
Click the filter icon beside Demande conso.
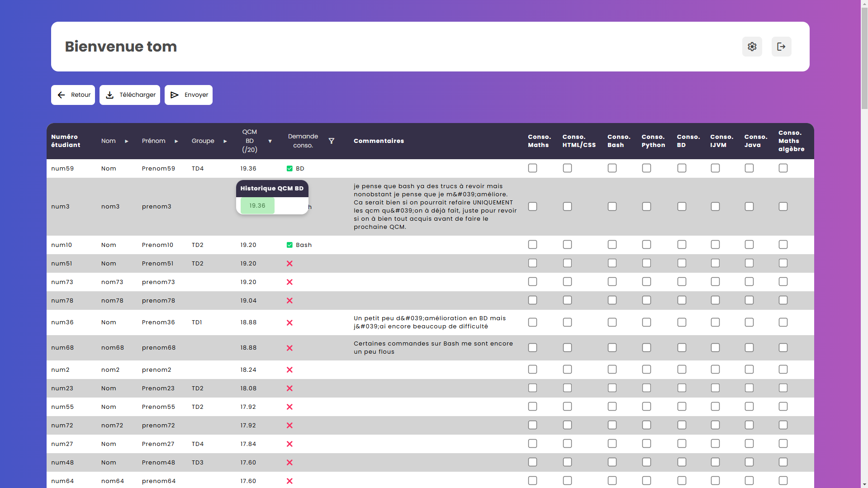[331, 141]
